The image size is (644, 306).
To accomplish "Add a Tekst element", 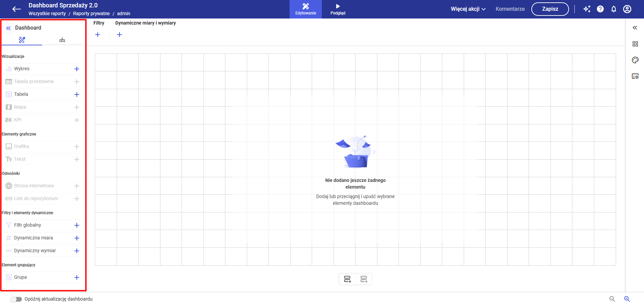I will click(x=77, y=159).
